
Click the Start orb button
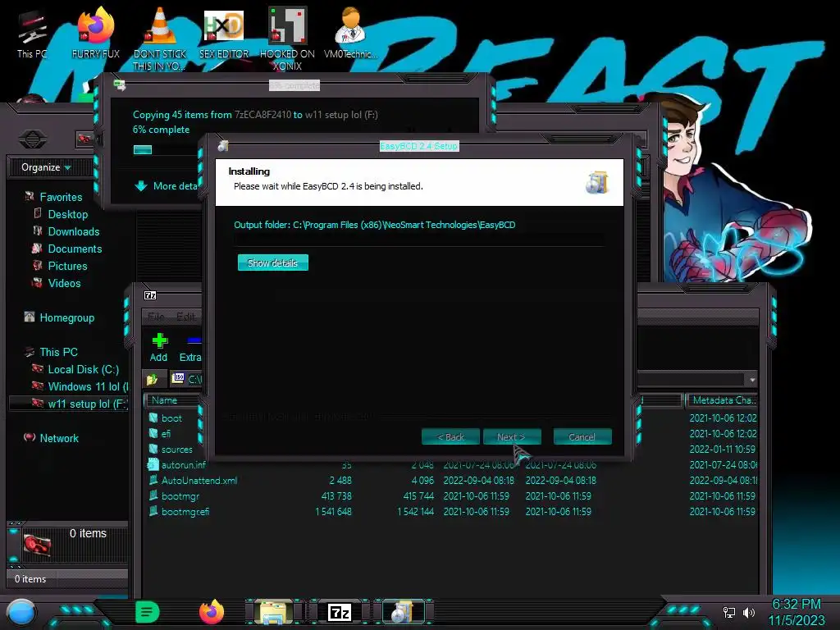click(21, 612)
